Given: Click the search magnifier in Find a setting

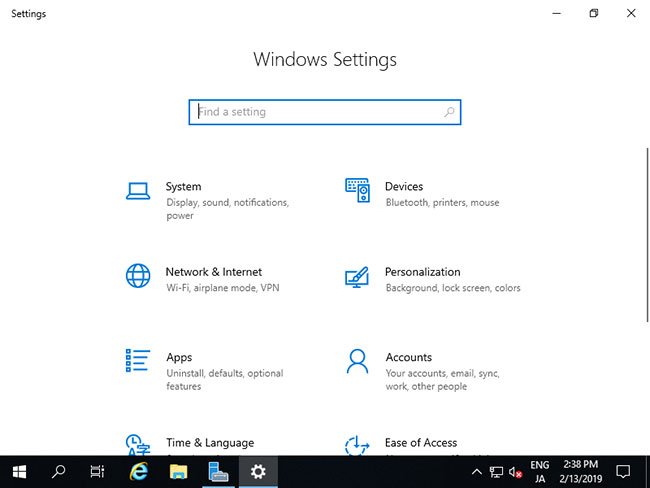Looking at the screenshot, I should coord(449,112).
